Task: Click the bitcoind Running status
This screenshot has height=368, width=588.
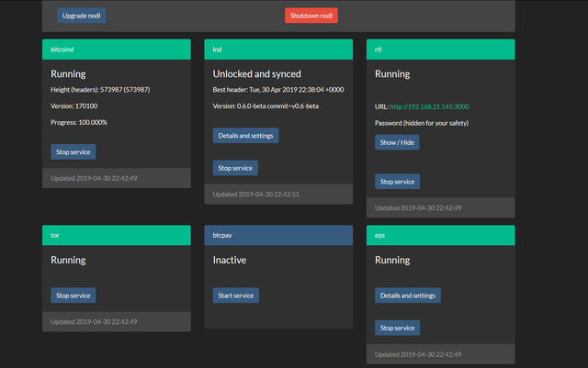Action: pyautogui.click(x=68, y=73)
